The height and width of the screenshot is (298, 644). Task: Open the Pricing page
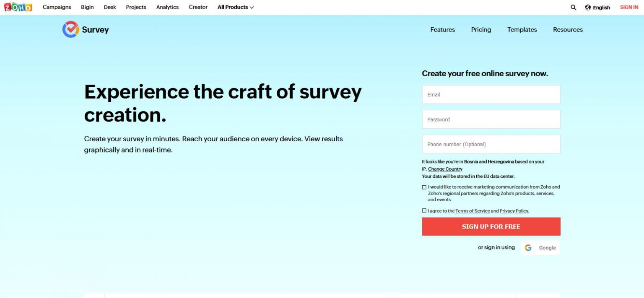point(480,29)
